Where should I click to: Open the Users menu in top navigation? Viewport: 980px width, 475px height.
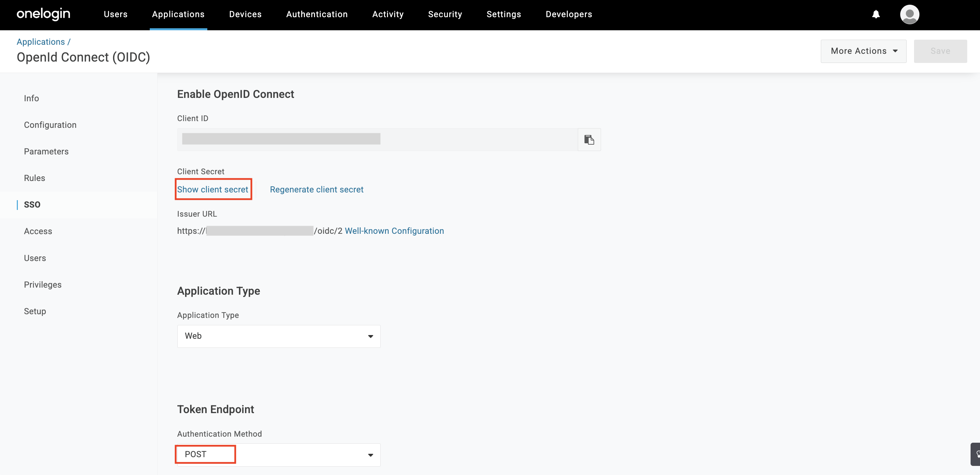[115, 14]
